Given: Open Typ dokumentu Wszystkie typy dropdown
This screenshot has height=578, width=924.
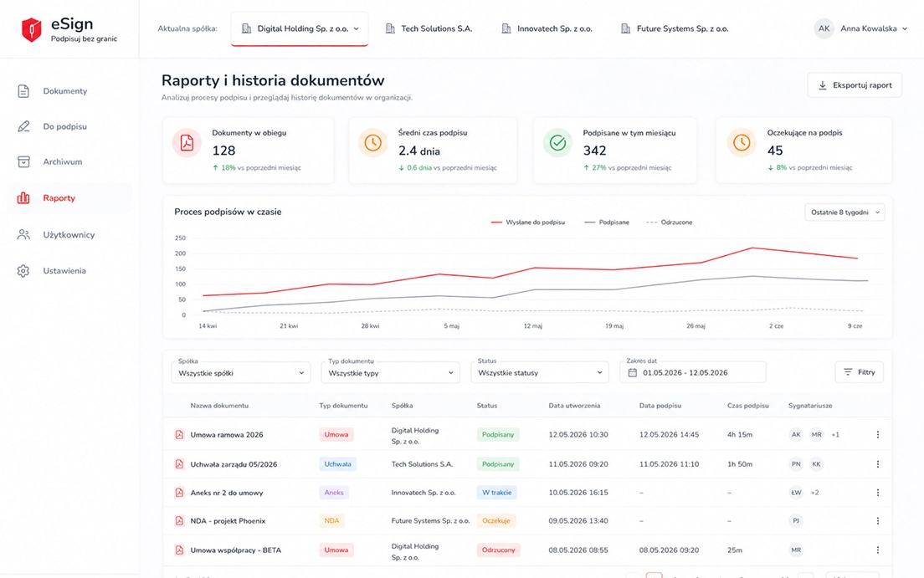Looking at the screenshot, I should click(x=390, y=372).
